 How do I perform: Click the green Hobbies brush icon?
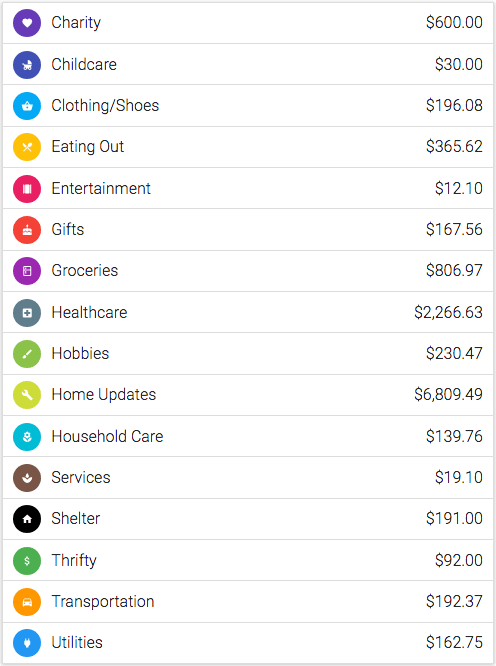tap(27, 354)
